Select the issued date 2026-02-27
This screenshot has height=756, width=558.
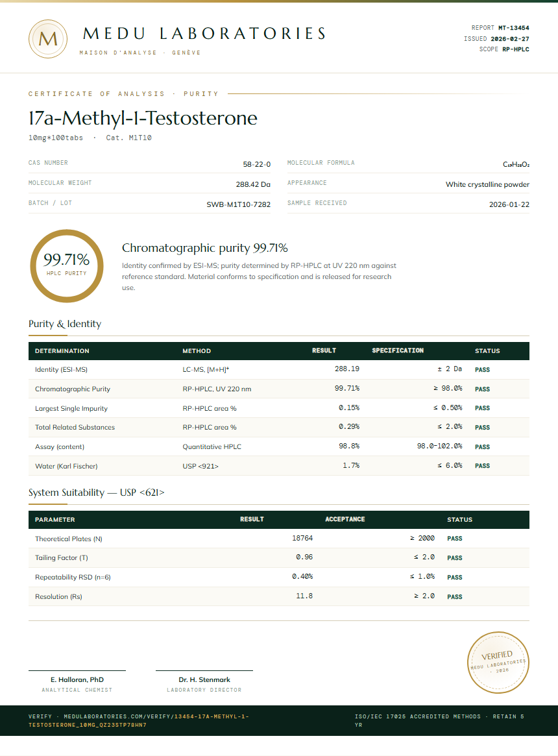coord(510,38)
